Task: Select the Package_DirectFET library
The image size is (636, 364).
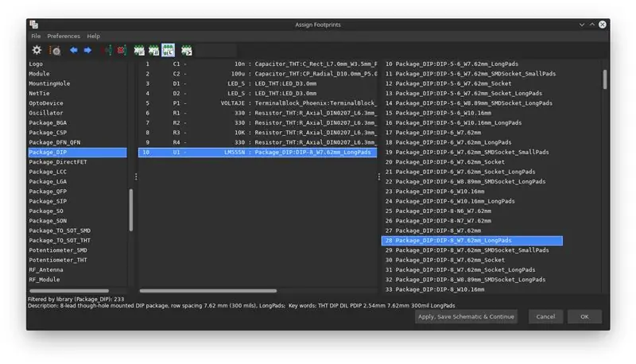Action: (x=77, y=161)
